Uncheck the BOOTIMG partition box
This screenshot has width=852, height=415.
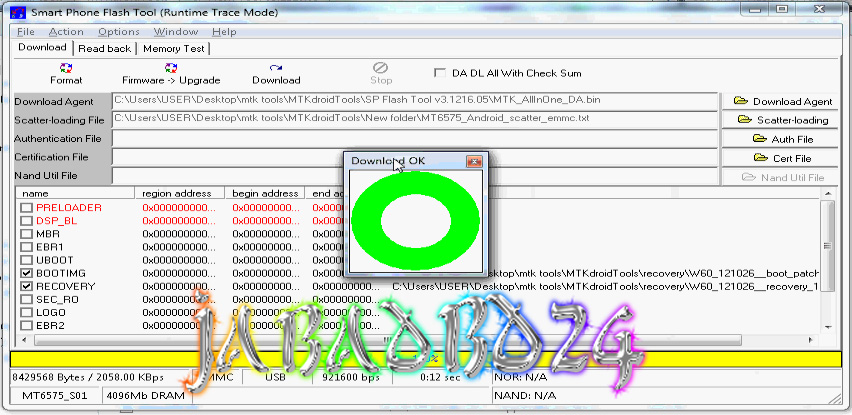[x=26, y=273]
